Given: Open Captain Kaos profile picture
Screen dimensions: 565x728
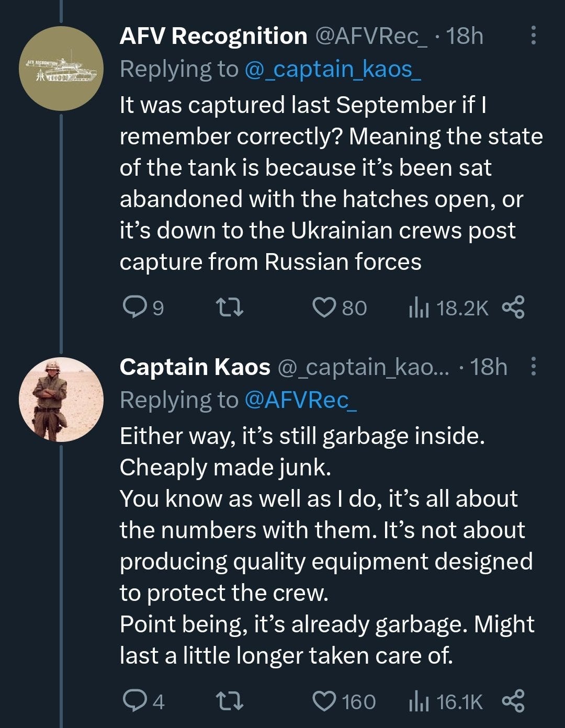Looking at the screenshot, I should pyautogui.click(x=61, y=400).
